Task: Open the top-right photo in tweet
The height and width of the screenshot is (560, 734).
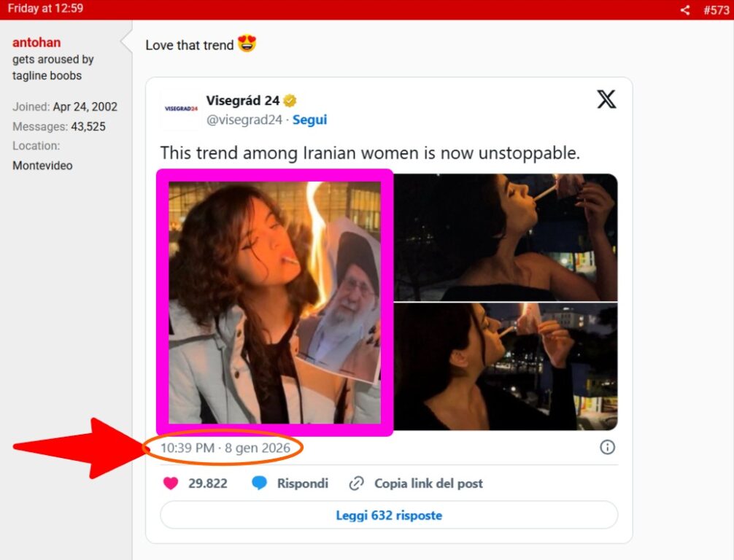Action: tap(506, 237)
